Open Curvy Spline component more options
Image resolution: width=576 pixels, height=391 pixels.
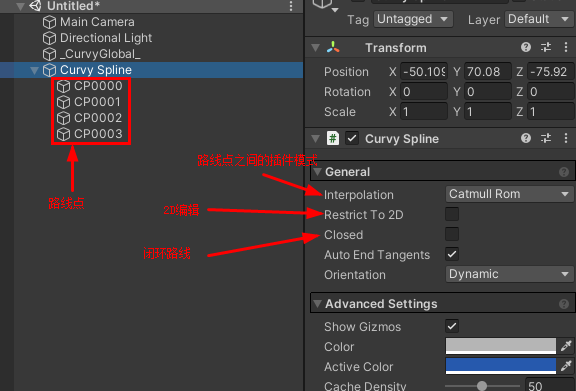pyautogui.click(x=566, y=138)
